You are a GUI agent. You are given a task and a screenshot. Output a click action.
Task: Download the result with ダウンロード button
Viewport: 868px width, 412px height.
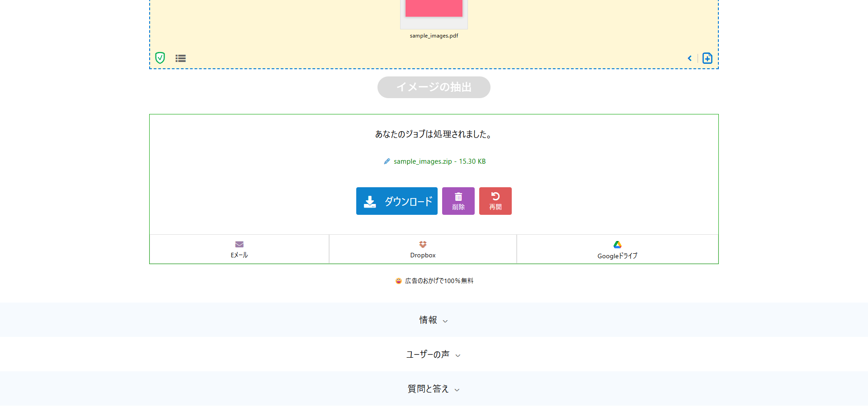click(x=397, y=201)
